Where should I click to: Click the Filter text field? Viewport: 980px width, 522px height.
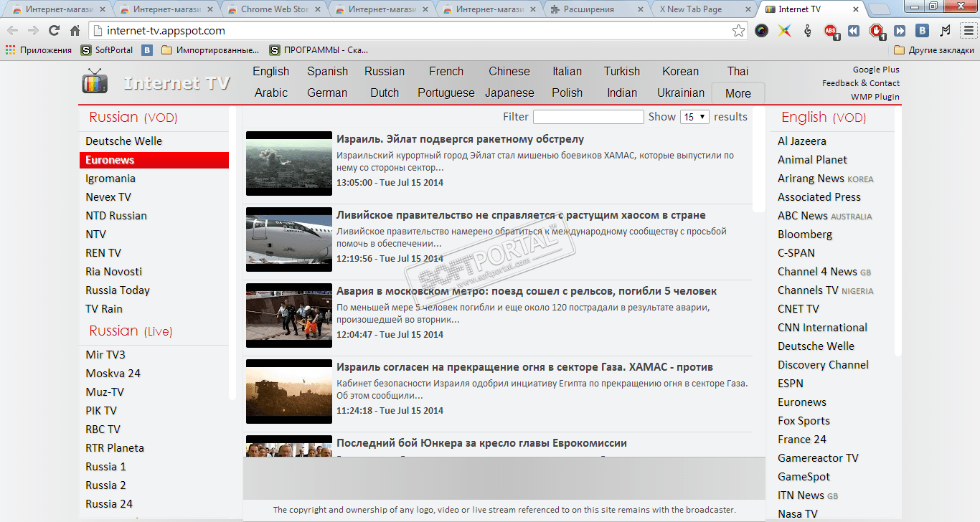(588, 117)
